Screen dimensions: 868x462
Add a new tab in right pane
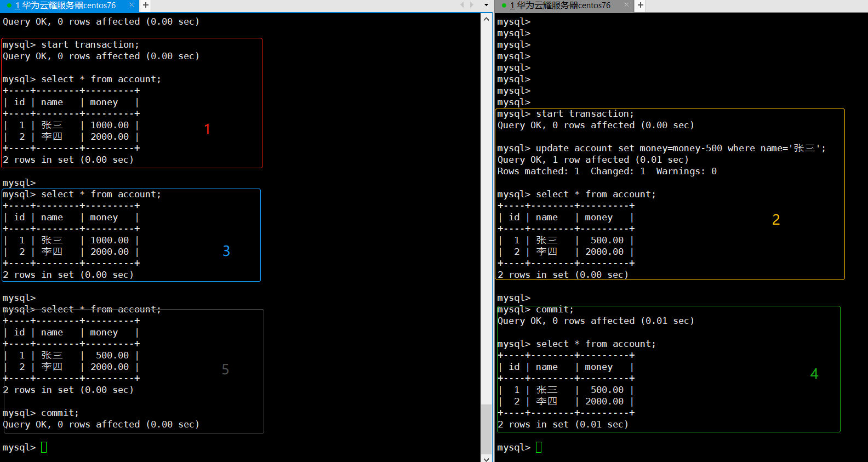click(641, 5)
